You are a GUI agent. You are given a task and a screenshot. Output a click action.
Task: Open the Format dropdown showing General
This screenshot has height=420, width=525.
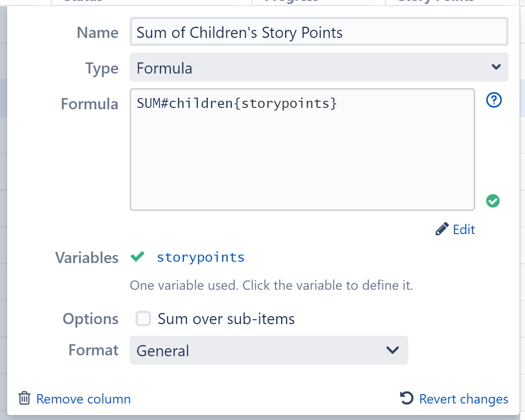(269, 350)
